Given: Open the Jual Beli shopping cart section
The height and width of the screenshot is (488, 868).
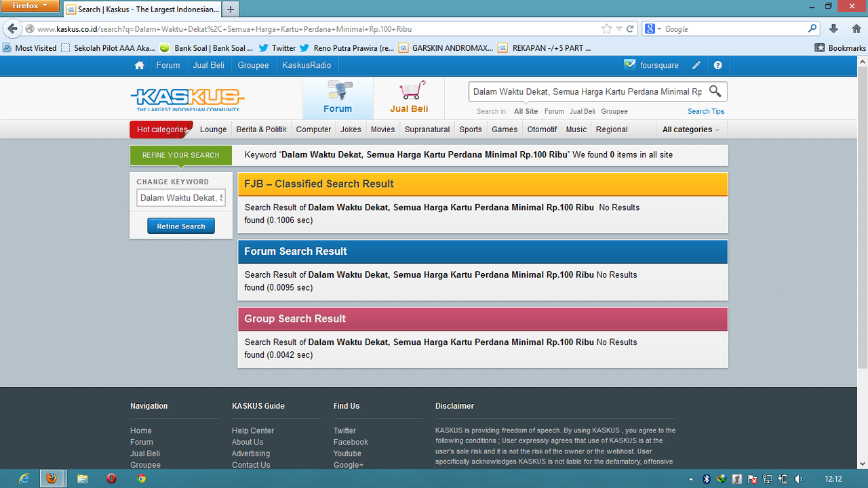Looking at the screenshot, I should [409, 98].
